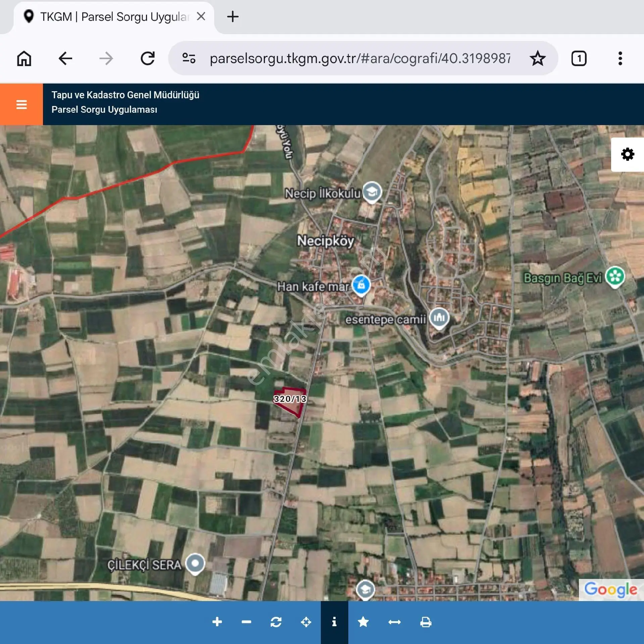Click the Necip İlkokulu school marker
Viewport: 644px width, 644px height.
coord(372,192)
